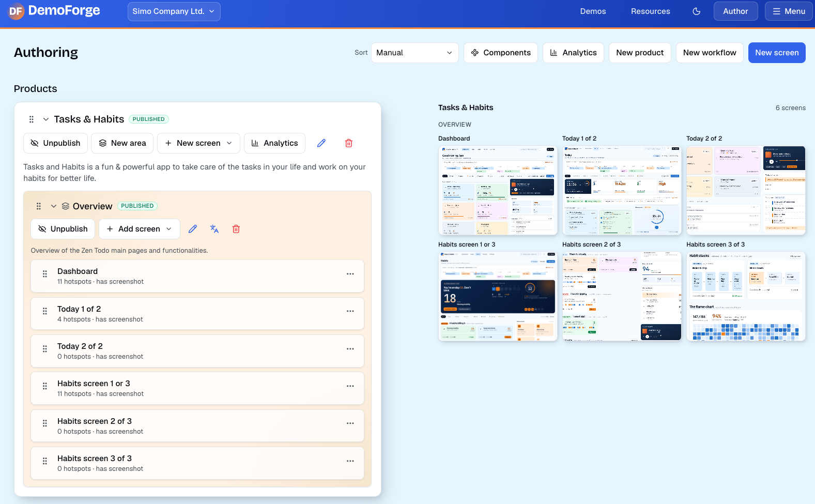Image resolution: width=815 pixels, height=504 pixels.
Task: Click the DemoForge logo icon
Action: [16, 11]
